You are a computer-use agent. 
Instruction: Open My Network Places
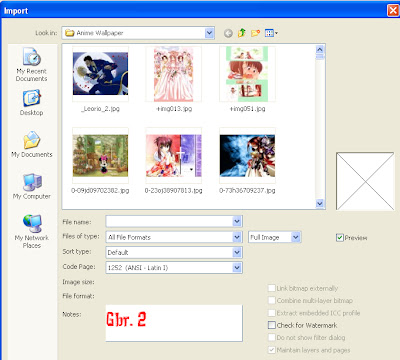[x=32, y=231]
